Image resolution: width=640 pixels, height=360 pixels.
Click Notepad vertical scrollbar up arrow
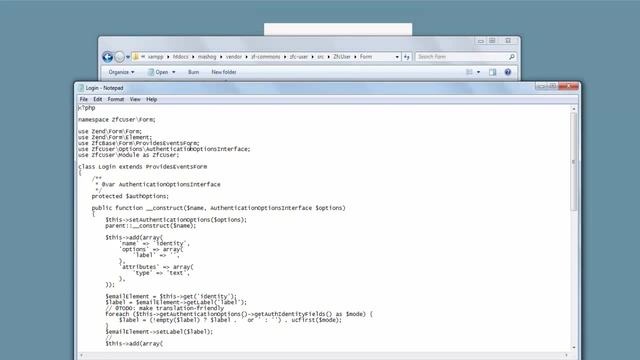(x=574, y=109)
